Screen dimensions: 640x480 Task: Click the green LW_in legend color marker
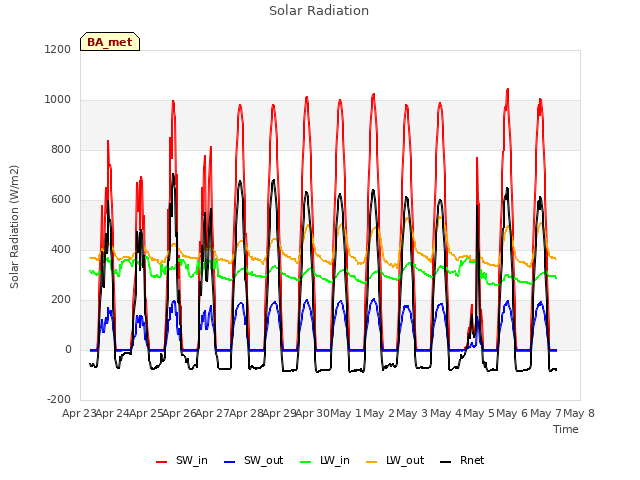(x=306, y=462)
